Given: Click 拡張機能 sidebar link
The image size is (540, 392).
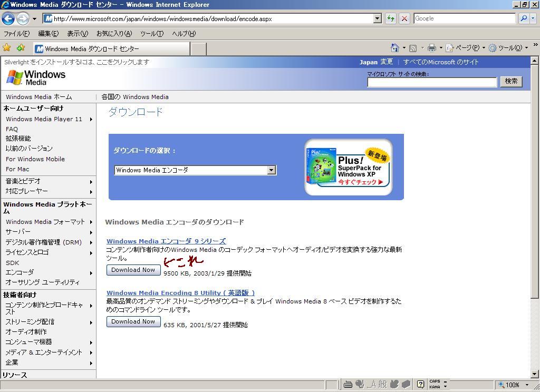Looking at the screenshot, I should point(18,139).
